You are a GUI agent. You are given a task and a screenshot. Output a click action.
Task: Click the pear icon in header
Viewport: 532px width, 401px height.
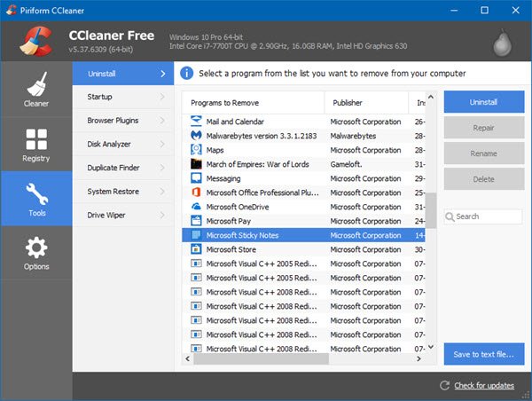point(502,43)
